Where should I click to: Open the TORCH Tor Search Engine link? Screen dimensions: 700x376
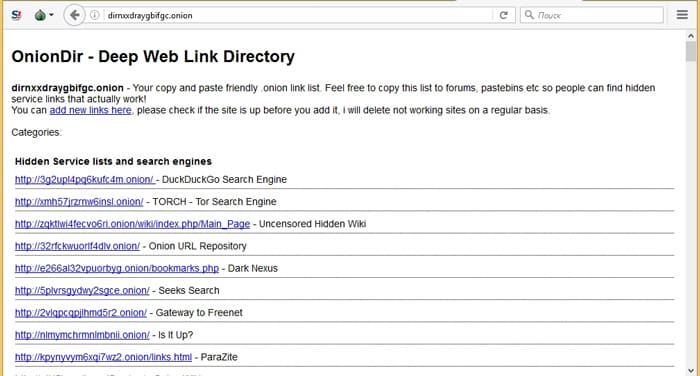(x=79, y=202)
